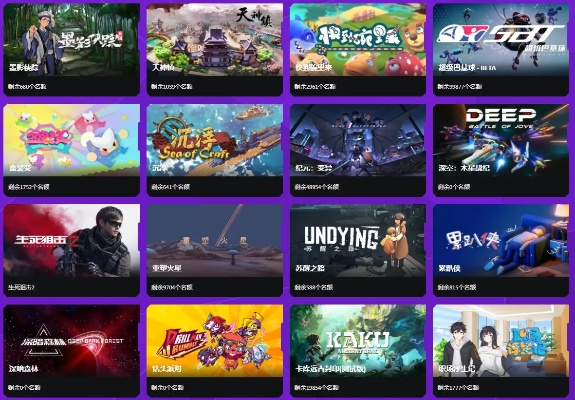
Task: Click the UNDYING 苏醒之路 game image
Action: pyautogui.click(x=358, y=241)
